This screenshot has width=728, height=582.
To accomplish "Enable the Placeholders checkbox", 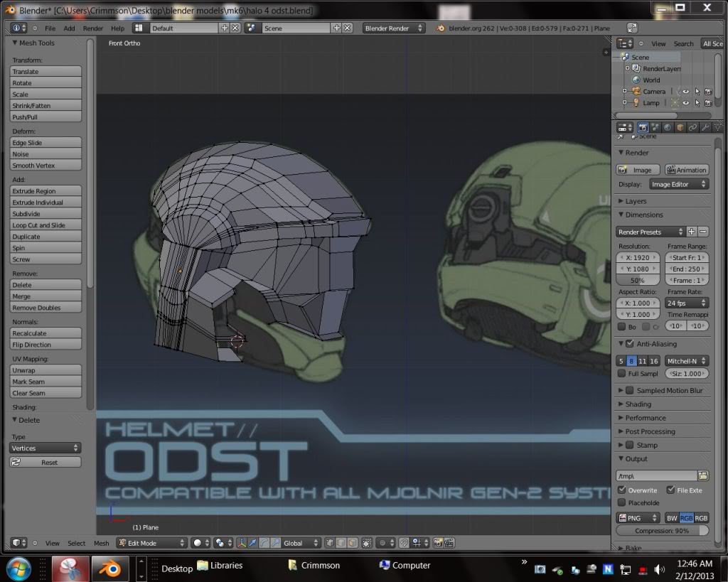I will tap(622, 503).
